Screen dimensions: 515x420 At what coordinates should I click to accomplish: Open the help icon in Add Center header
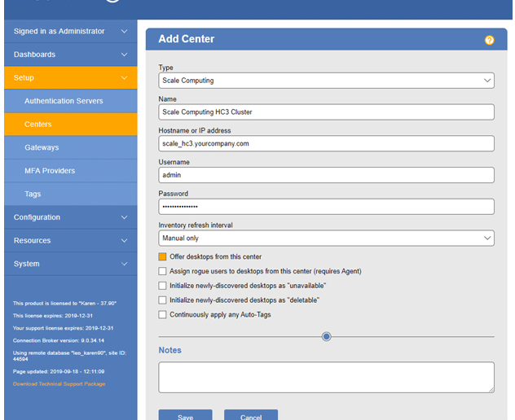tap(490, 40)
